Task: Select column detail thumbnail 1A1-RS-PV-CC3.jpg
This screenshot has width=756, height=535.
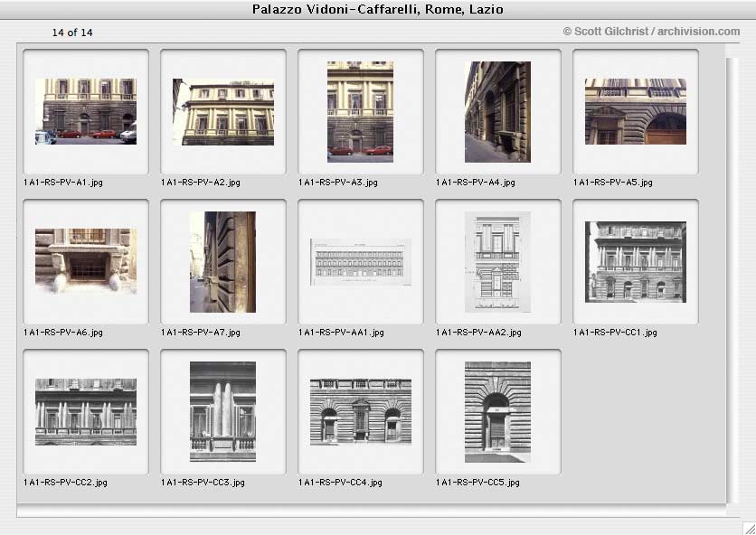Action: (222, 411)
